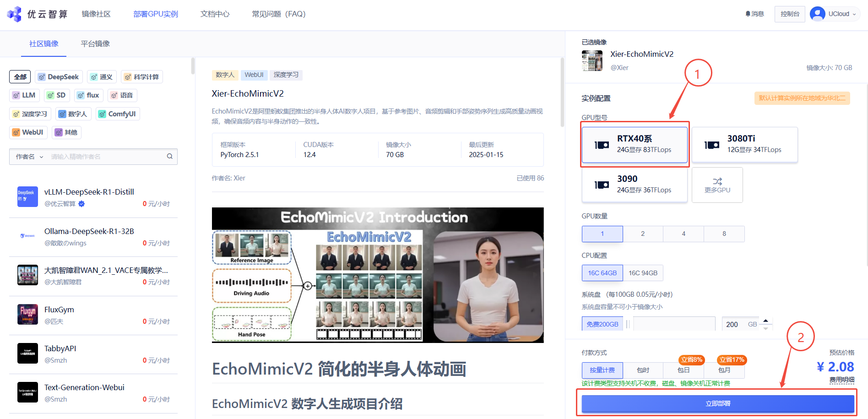The image size is (868, 419).
Task: Click the 200 GB disk size field
Action: (739, 324)
